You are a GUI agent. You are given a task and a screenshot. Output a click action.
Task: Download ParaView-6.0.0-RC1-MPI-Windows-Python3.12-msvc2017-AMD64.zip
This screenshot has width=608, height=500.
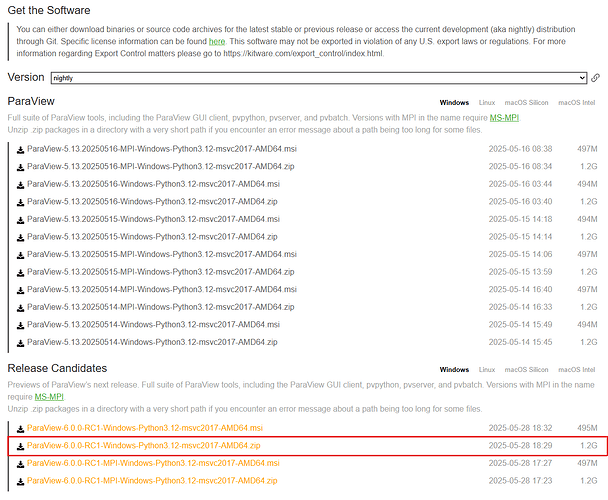(x=152, y=481)
